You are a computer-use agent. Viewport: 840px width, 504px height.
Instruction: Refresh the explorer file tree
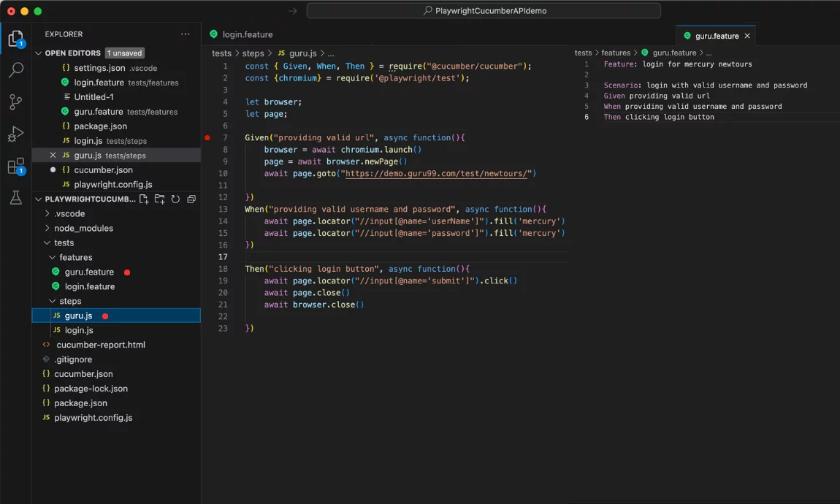[175, 199]
